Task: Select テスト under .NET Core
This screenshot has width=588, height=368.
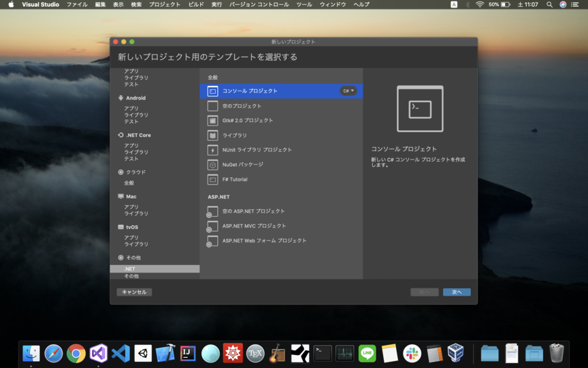Action: click(131, 159)
